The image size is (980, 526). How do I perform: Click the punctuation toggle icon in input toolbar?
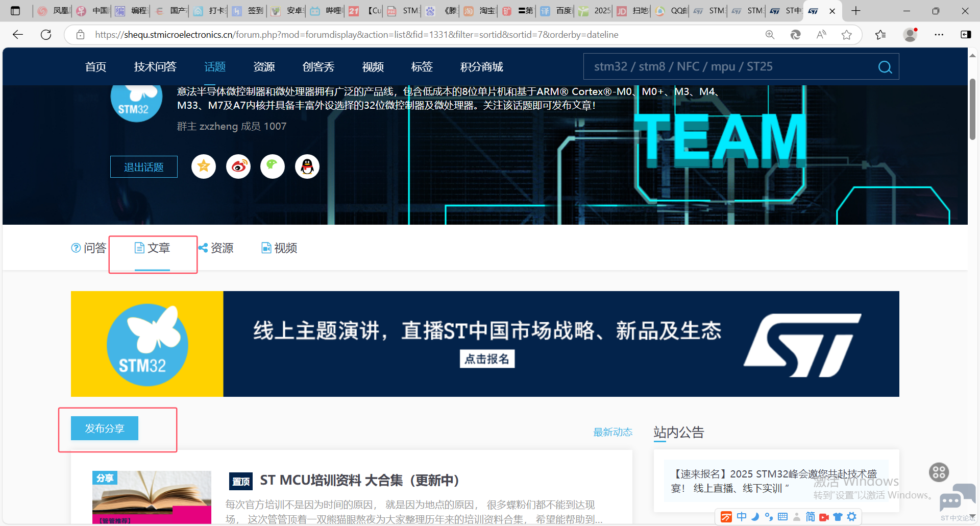(x=769, y=517)
